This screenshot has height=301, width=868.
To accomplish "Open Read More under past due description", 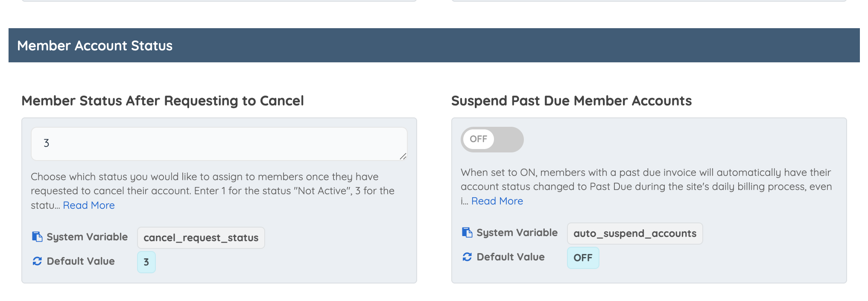I will (497, 201).
